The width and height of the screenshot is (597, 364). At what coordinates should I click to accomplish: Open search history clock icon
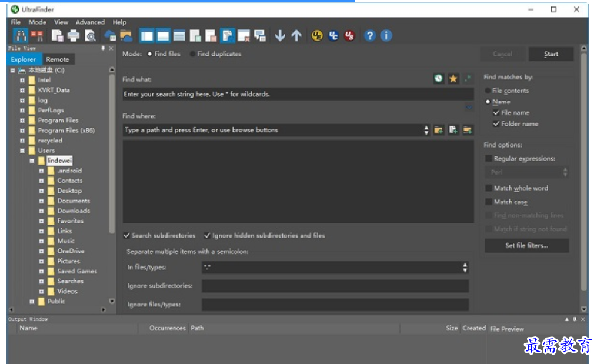click(439, 78)
